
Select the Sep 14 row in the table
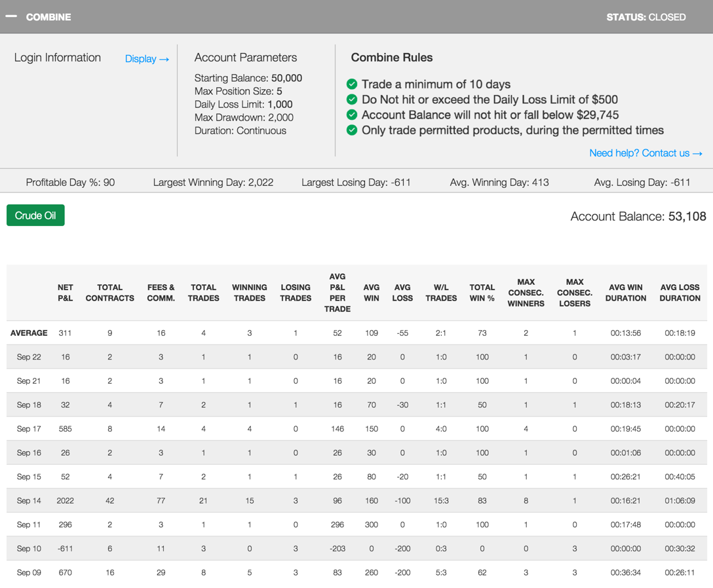pyautogui.click(x=29, y=501)
